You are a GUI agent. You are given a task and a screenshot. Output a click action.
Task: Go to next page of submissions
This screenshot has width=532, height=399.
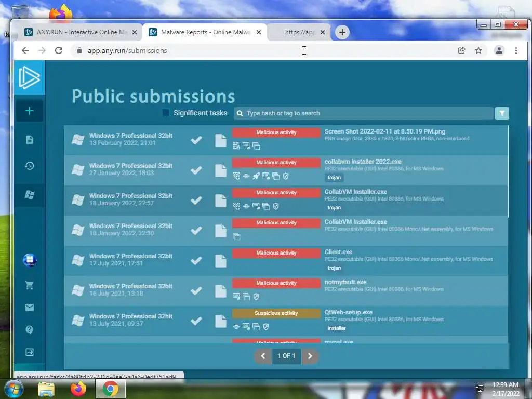pos(310,356)
